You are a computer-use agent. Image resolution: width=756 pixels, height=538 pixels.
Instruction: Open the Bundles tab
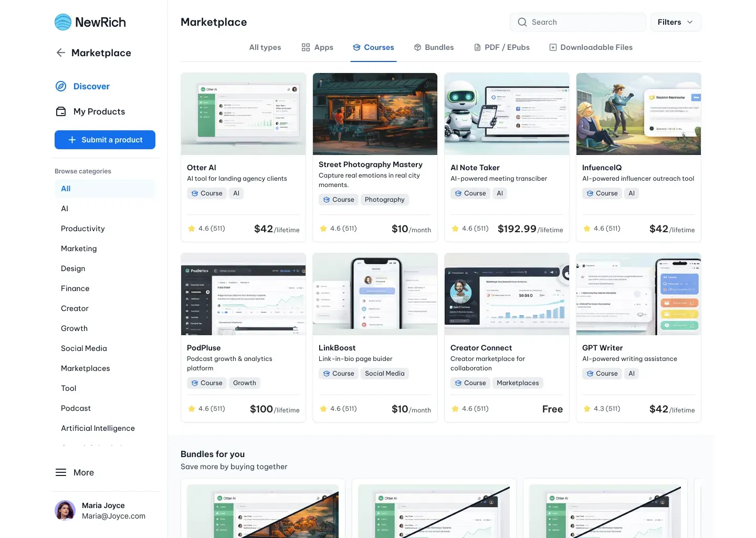coord(434,47)
